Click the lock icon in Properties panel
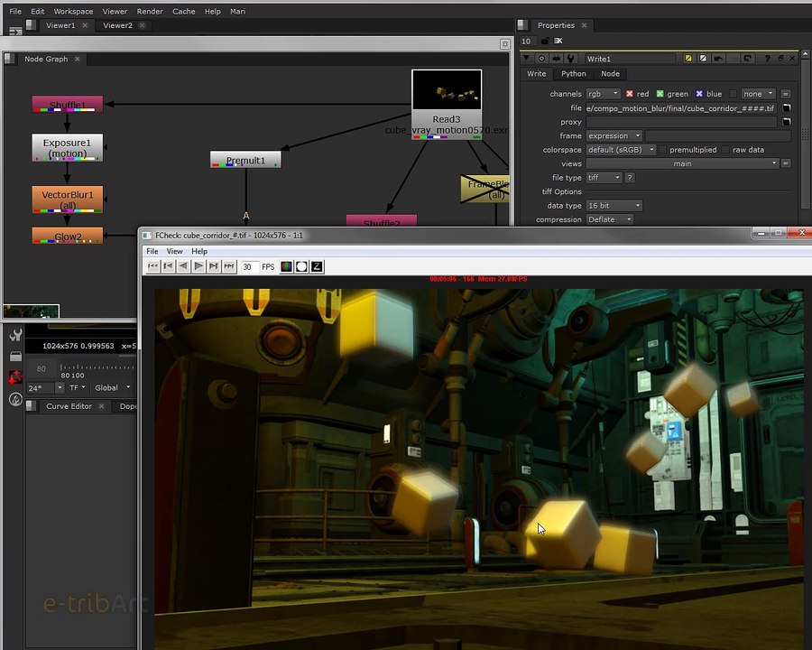Screen dimensions: 812x650 coord(545,41)
